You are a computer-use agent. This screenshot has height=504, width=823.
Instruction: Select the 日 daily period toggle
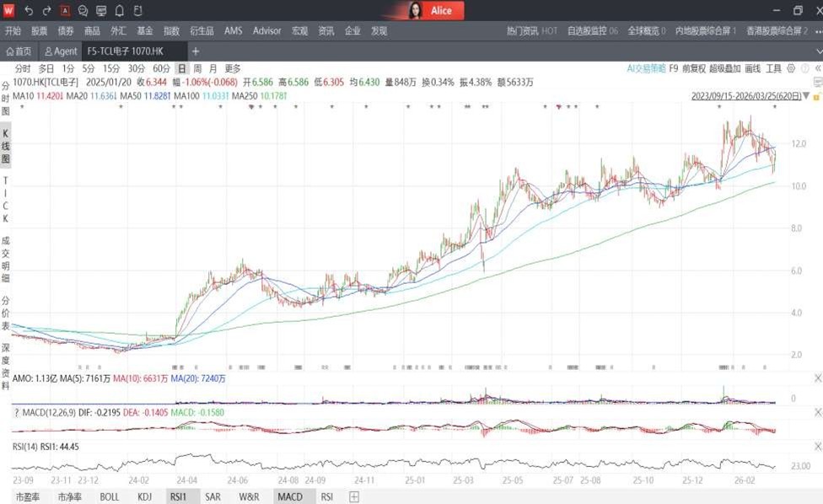[x=181, y=68]
